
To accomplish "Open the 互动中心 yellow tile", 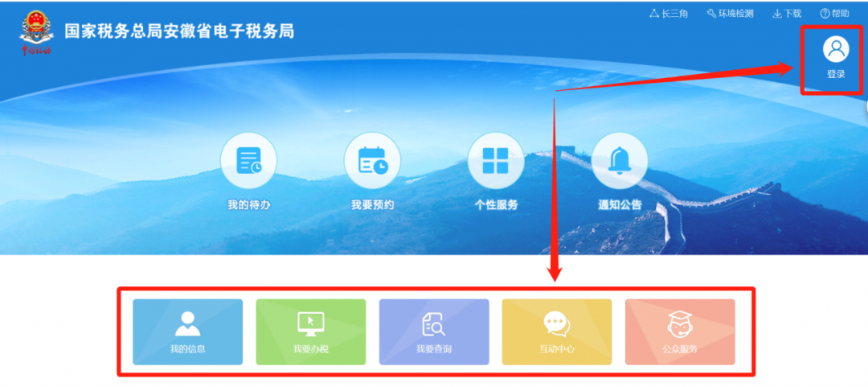I will tap(557, 332).
